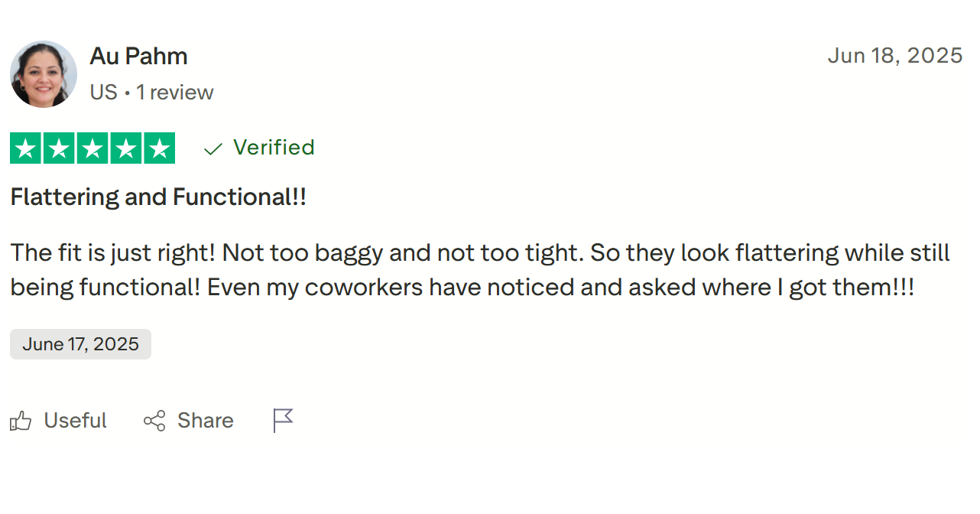980x514 pixels.
Task: Flag this review with the flag icon
Action: [x=283, y=420]
